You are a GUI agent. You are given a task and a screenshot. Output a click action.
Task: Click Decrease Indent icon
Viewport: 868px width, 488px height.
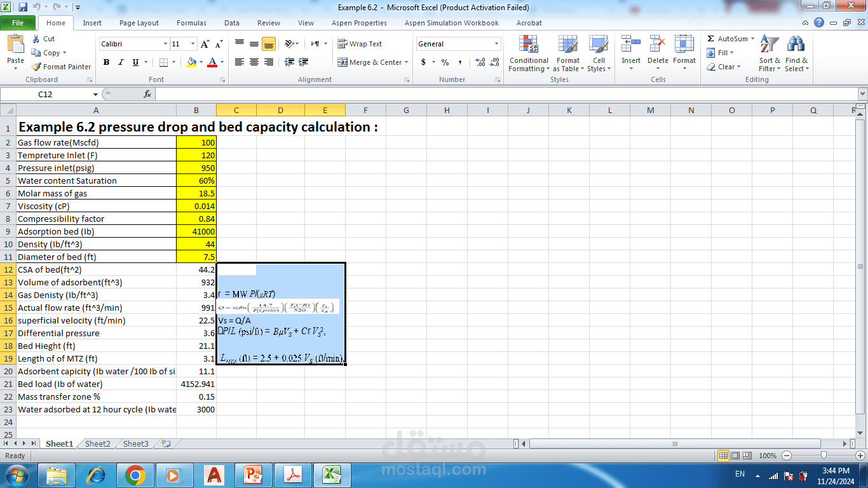point(289,62)
